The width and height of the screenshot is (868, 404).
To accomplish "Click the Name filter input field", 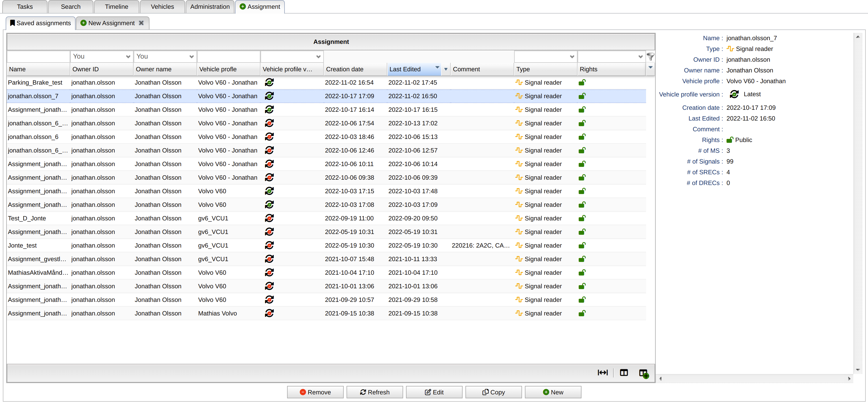I will tap(38, 57).
